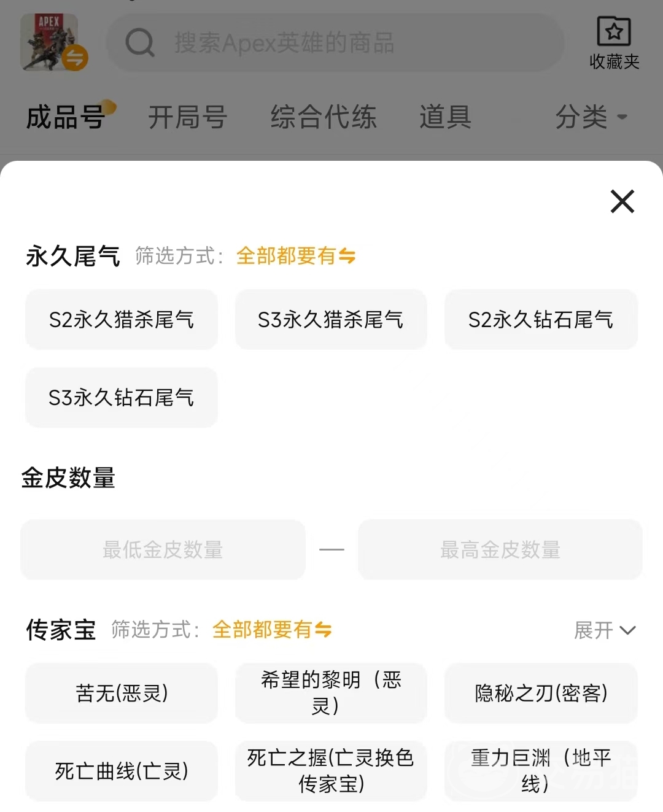Click the 最低金皮数量 input field
Image resolution: width=663 pixels, height=812 pixels.
point(163,550)
